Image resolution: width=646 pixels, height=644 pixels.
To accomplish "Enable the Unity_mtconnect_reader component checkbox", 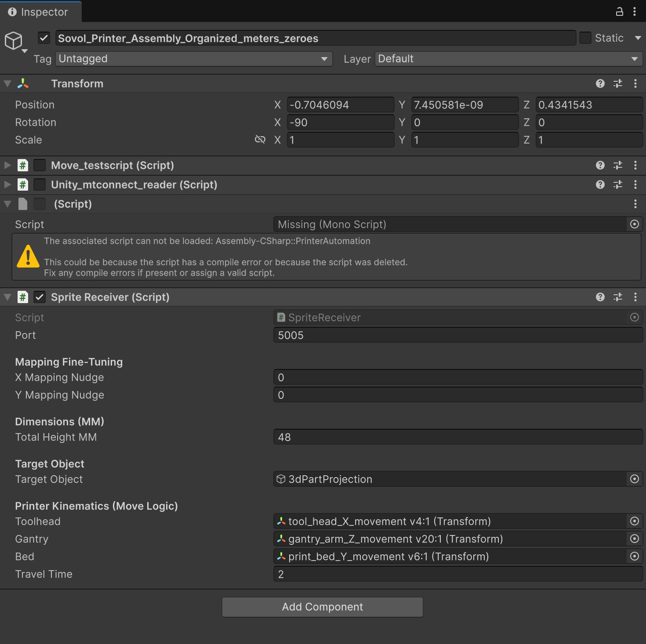I will click(x=40, y=185).
